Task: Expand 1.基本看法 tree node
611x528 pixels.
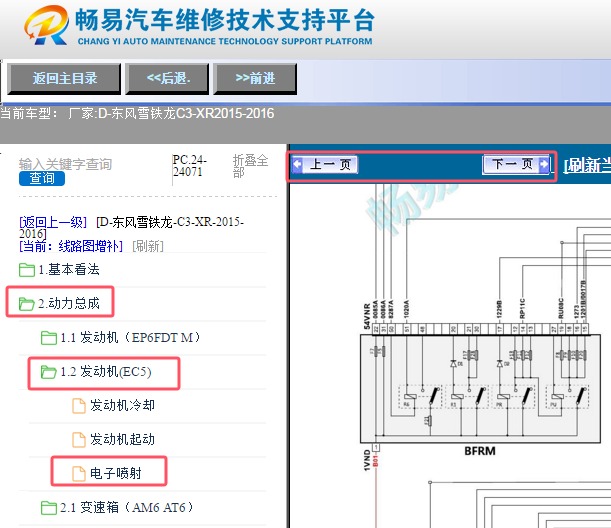Action: point(69,270)
